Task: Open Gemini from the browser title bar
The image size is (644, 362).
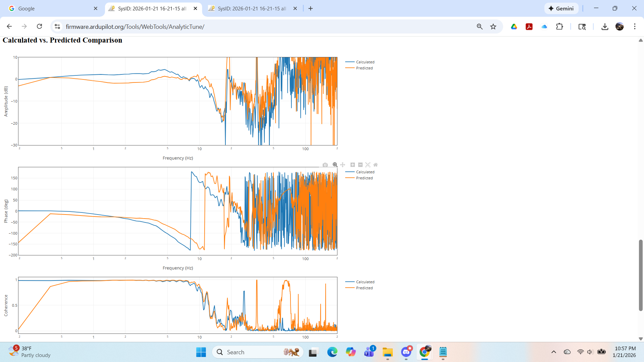Action: click(561, 8)
